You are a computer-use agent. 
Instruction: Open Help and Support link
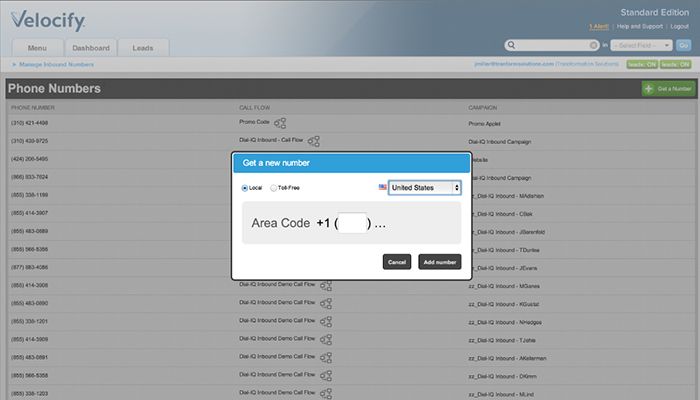point(640,26)
